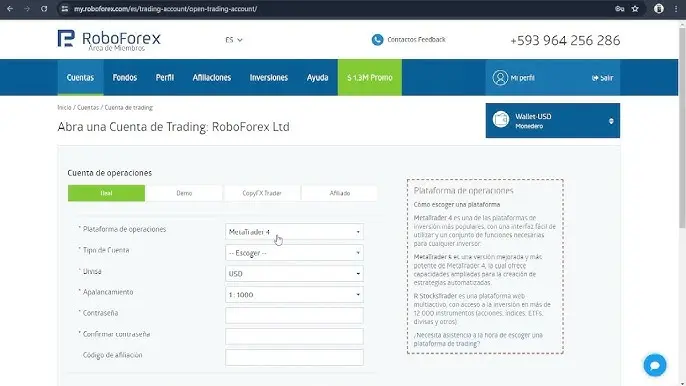
Task: Open the Apalancamiento 1:1000 dropdown
Action: coord(294,295)
